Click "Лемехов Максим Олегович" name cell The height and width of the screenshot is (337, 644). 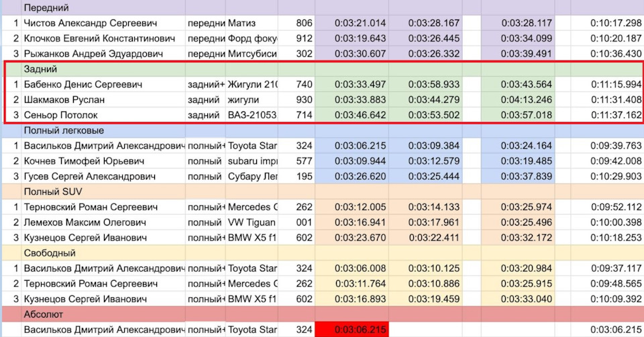(x=85, y=222)
